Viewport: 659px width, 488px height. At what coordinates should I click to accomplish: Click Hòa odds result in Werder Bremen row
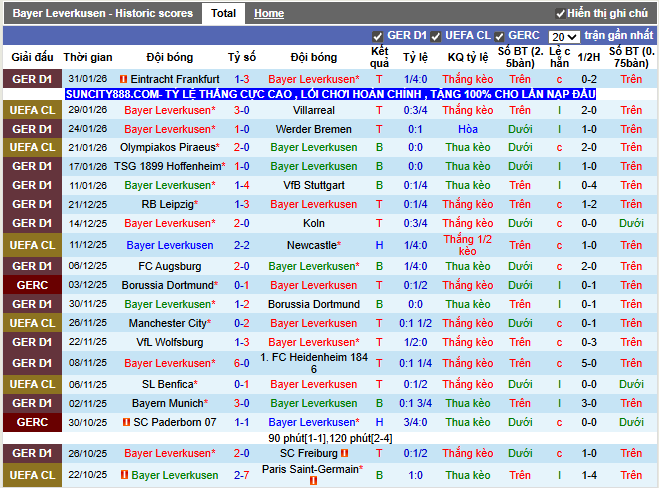pos(468,129)
